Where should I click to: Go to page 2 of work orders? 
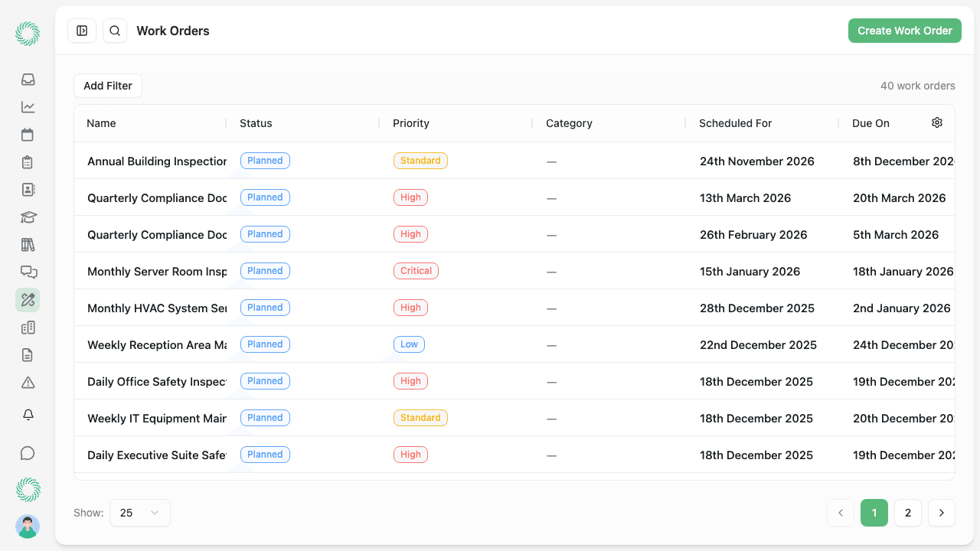[908, 513]
